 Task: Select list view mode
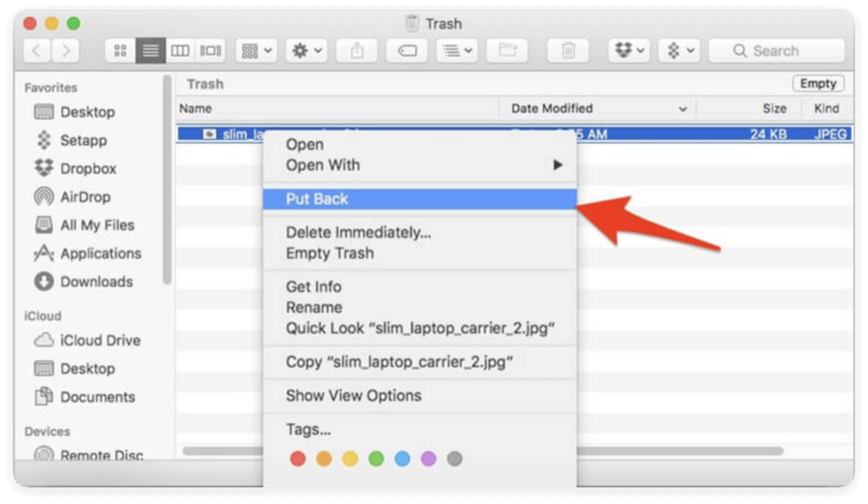point(150,50)
